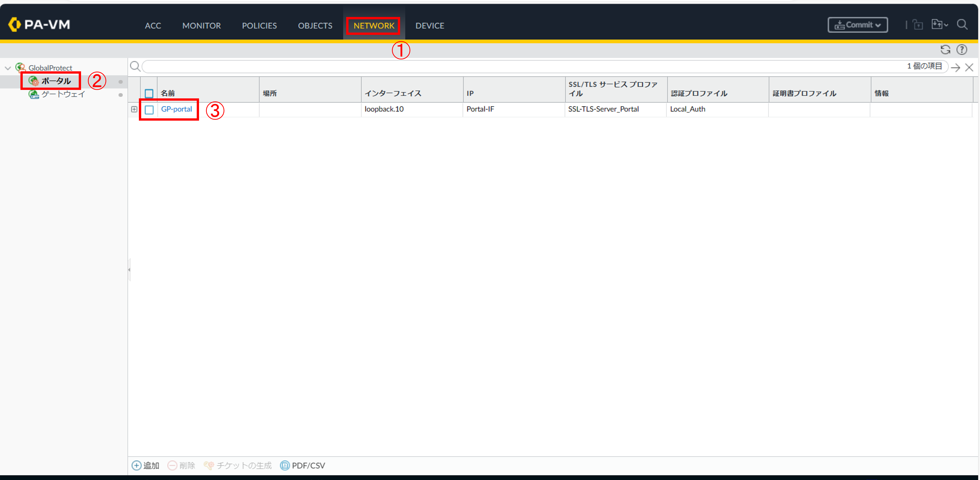
Task: Toggle the select-all header checkbox
Action: click(x=149, y=93)
